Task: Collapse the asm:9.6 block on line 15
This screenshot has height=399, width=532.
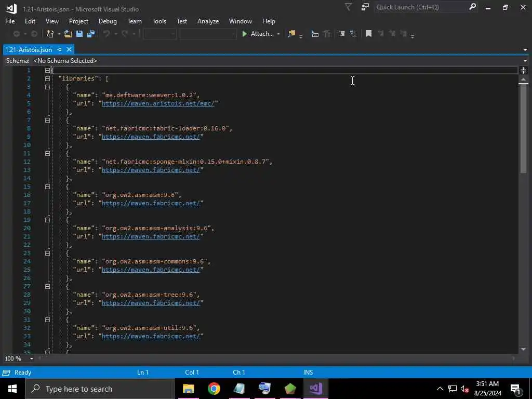Action: [47, 187]
